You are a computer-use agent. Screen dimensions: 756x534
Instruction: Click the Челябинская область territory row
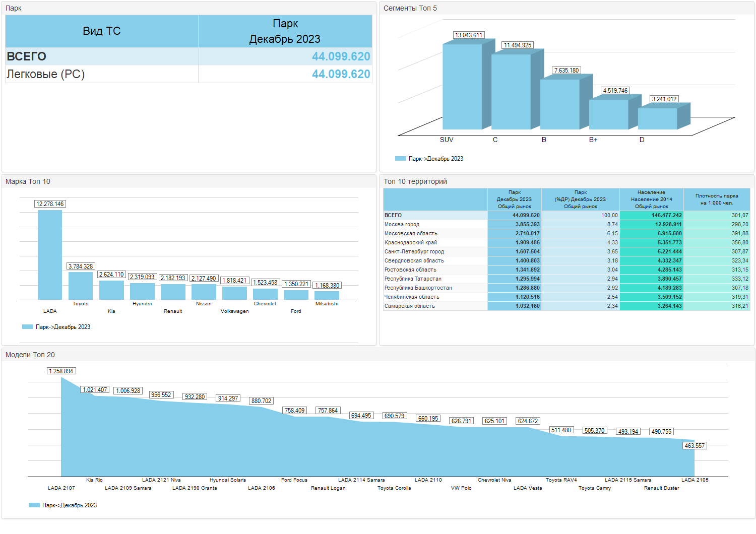(x=566, y=297)
